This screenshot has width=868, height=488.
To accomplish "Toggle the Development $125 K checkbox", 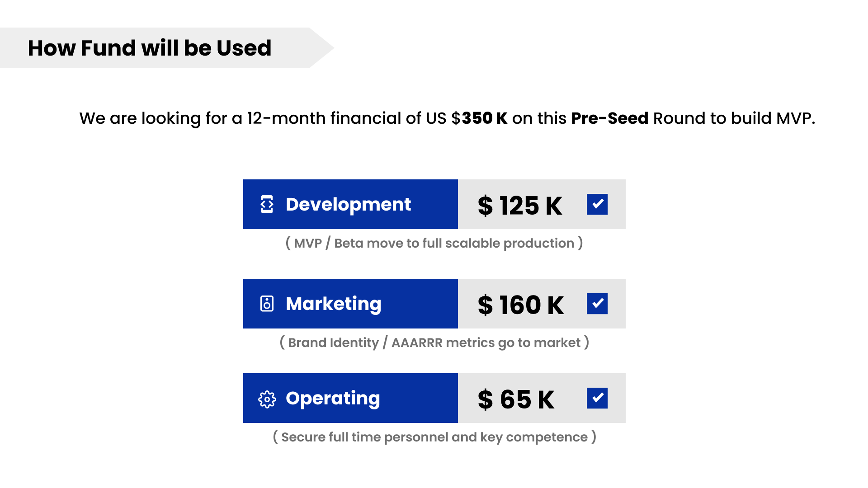I will tap(597, 204).
